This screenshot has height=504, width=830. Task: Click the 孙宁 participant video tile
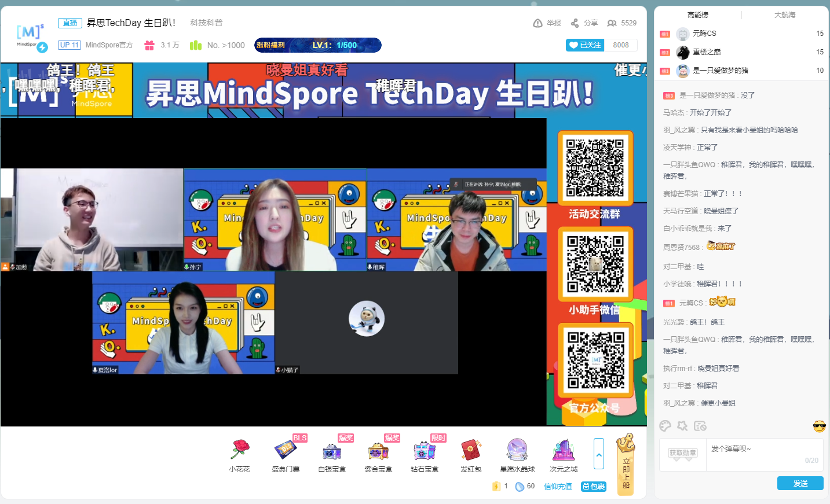coord(275,220)
